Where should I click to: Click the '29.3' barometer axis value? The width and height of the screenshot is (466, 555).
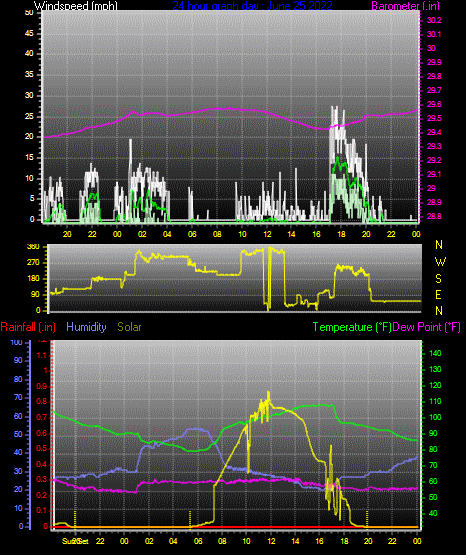coord(434,146)
